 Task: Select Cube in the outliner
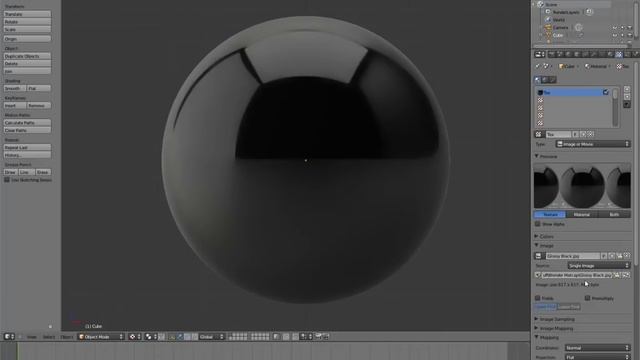click(558, 35)
